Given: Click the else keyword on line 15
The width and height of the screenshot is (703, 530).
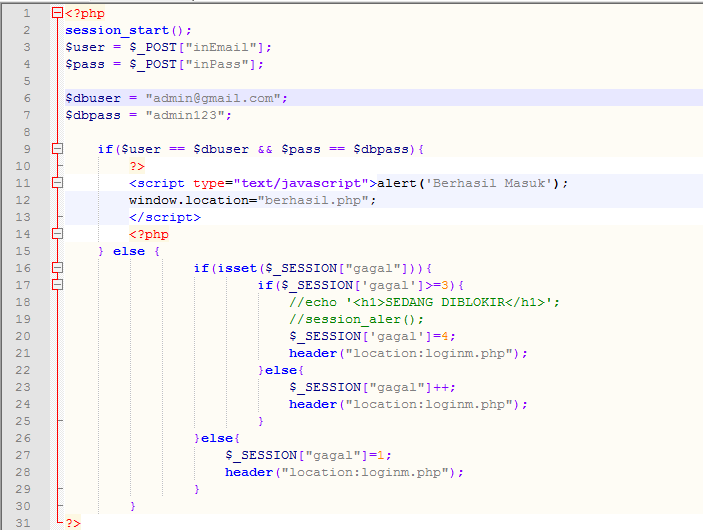Looking at the screenshot, I should coord(129,251).
